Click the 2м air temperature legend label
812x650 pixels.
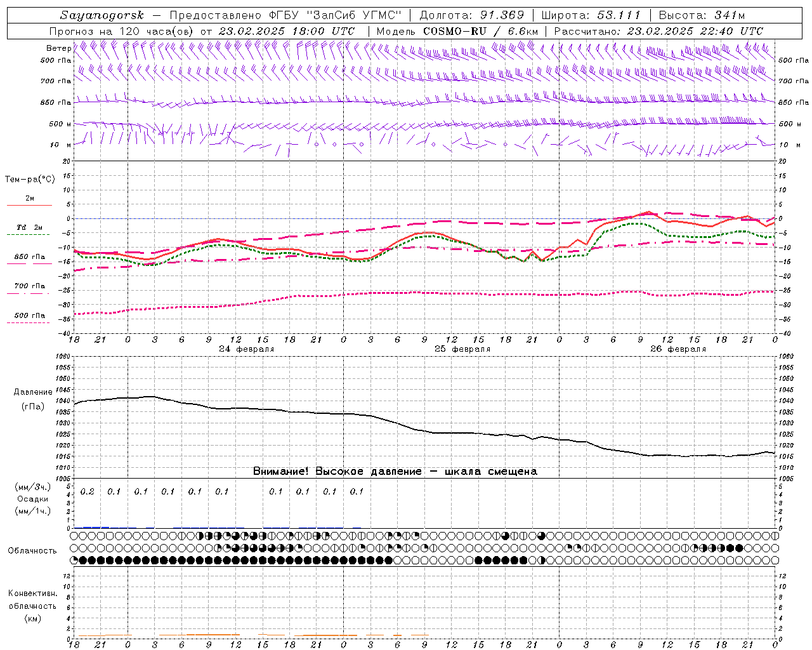[30, 199]
